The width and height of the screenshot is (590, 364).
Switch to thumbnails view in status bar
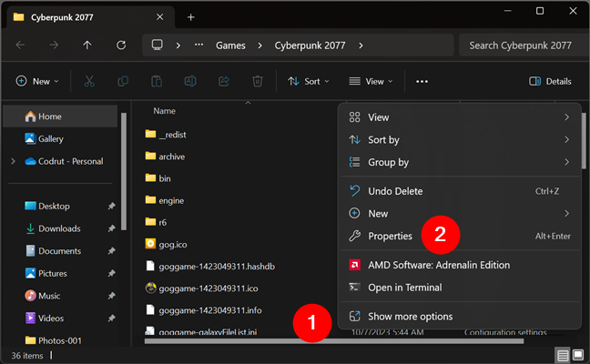tap(578, 355)
